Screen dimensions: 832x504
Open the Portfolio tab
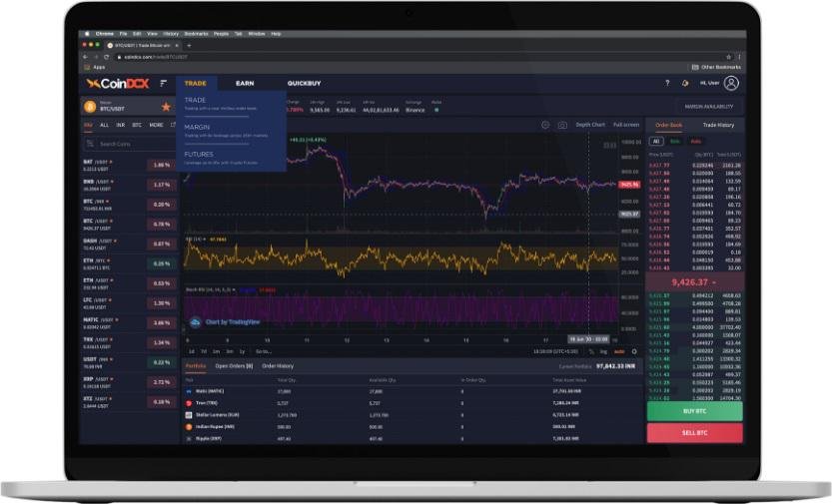coord(196,366)
